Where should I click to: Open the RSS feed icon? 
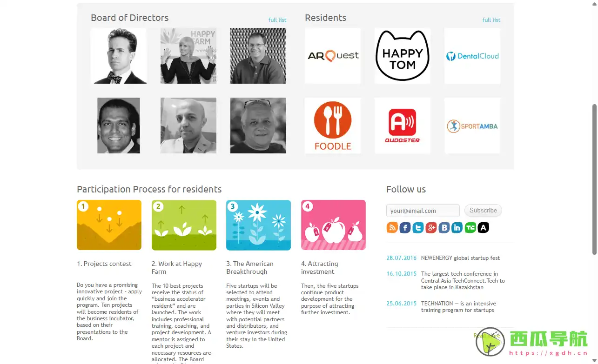coord(392,228)
